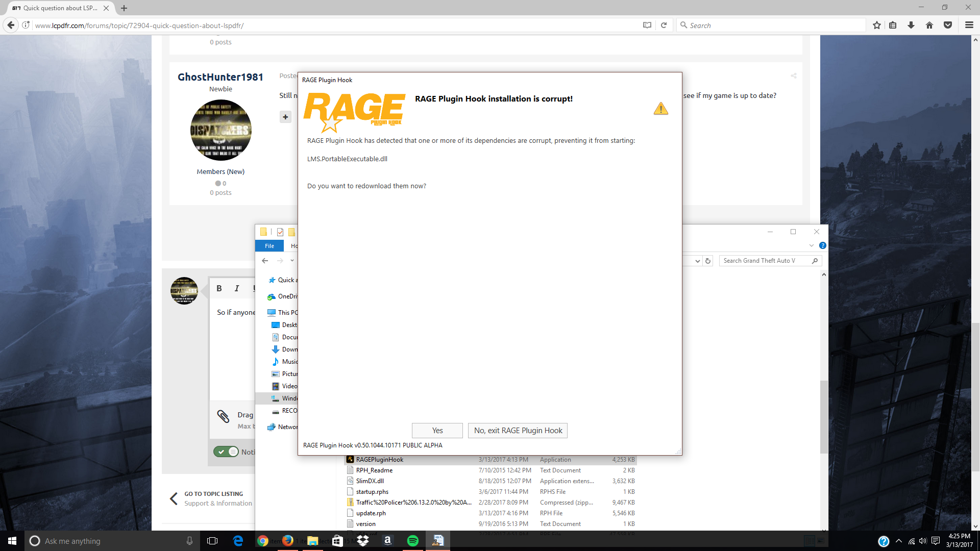980x551 pixels.
Task: Click the Pocket icon in toolbar
Action: pos(948,26)
